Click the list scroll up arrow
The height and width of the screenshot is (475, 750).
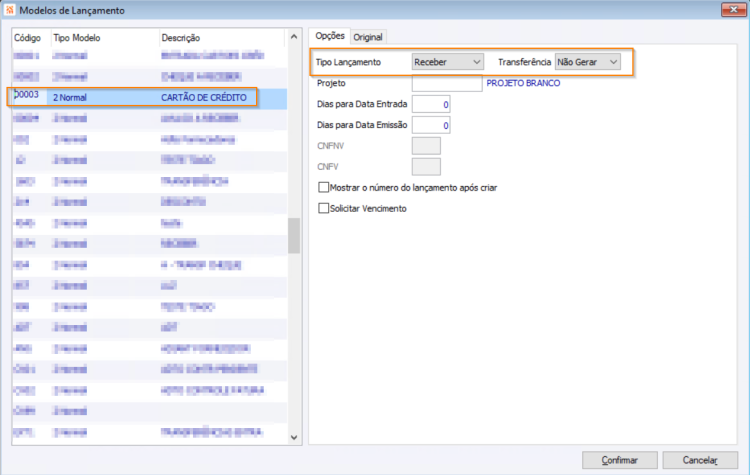click(x=294, y=36)
